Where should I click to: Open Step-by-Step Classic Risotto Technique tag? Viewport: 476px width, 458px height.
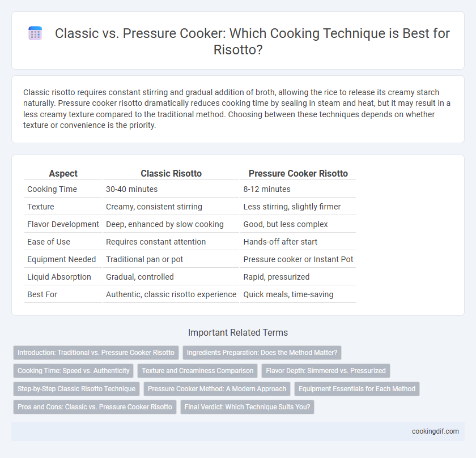click(x=76, y=389)
